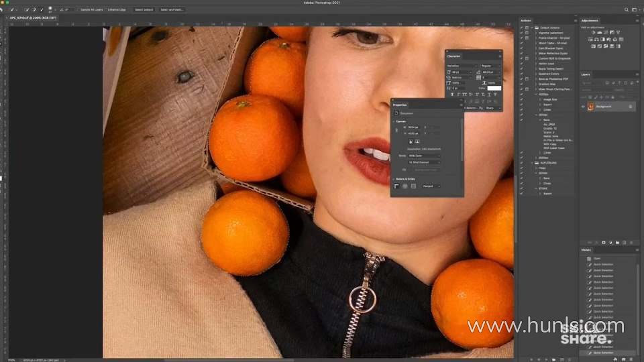Collapse the Default Actions set
This screenshot has height=362, width=644.
[532, 28]
